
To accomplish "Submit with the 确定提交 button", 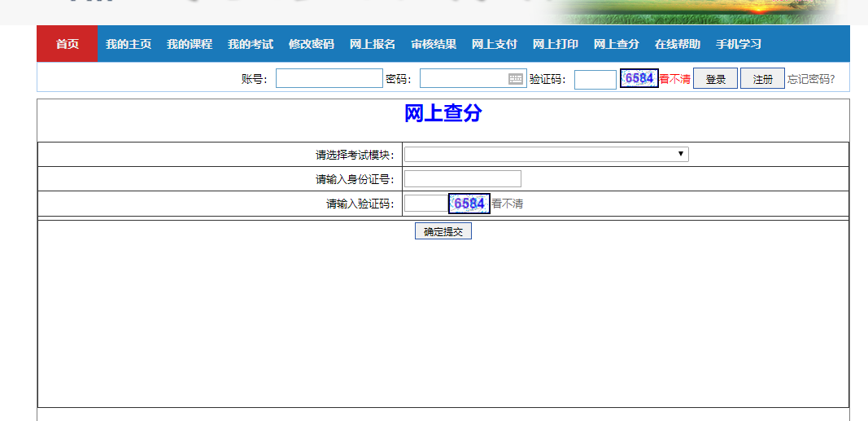I will (443, 231).
